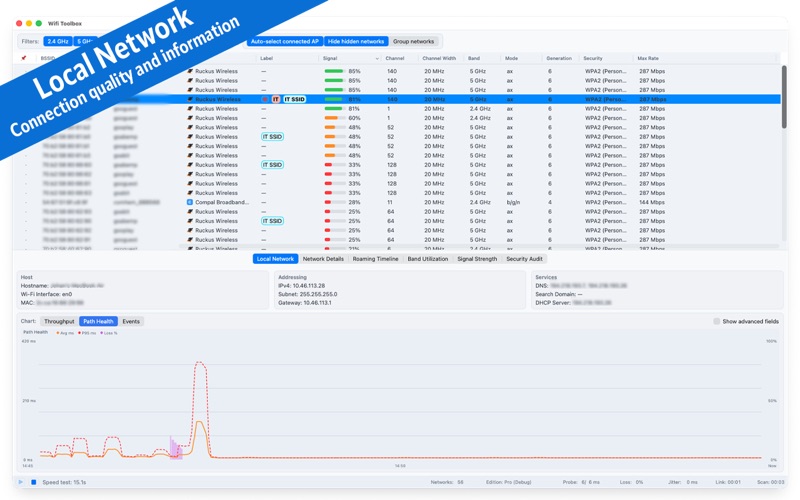Select the 28% signal Compal Broadband row

click(x=398, y=203)
